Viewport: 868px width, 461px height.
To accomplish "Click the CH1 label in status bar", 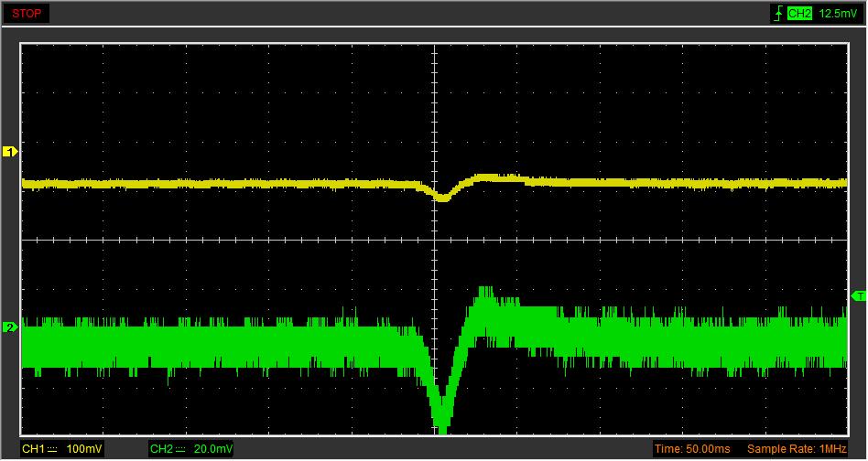I will (x=34, y=449).
